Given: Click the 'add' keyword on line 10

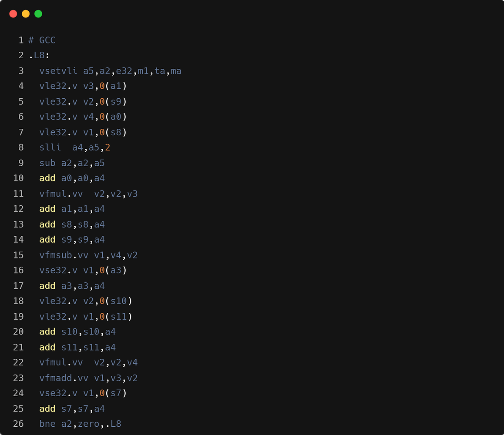Looking at the screenshot, I should (x=47, y=178).
